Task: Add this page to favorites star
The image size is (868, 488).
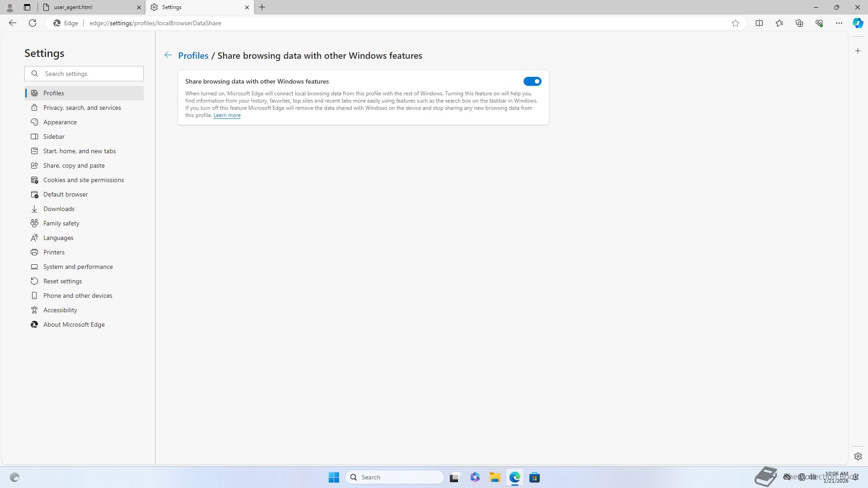Action: coord(736,23)
